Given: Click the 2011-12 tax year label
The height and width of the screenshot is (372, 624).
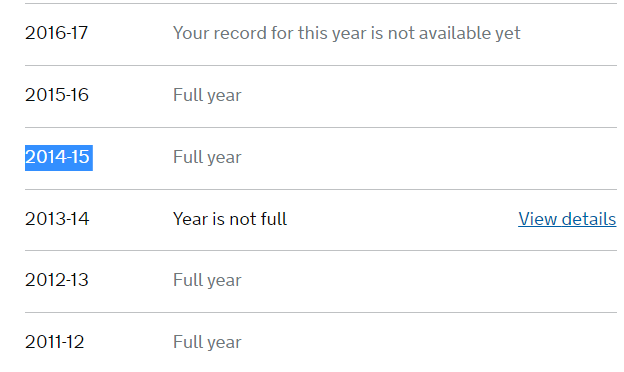Looking at the screenshot, I should point(55,342).
